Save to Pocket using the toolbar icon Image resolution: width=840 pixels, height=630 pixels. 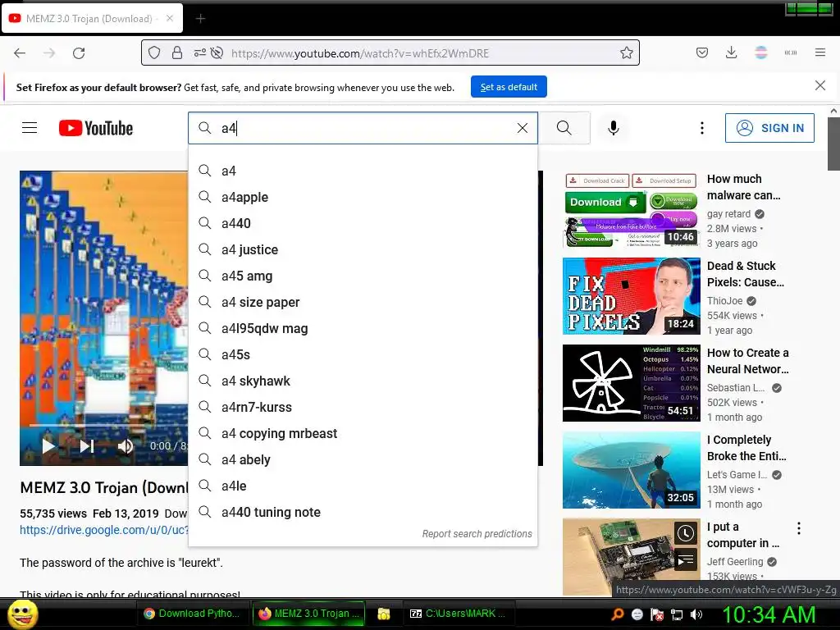click(x=702, y=52)
